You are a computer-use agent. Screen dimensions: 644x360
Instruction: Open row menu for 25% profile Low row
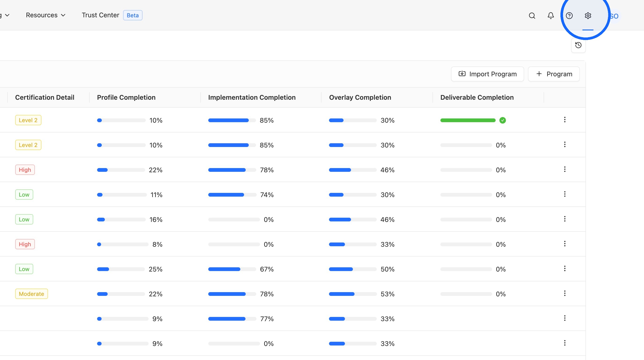tap(564, 268)
